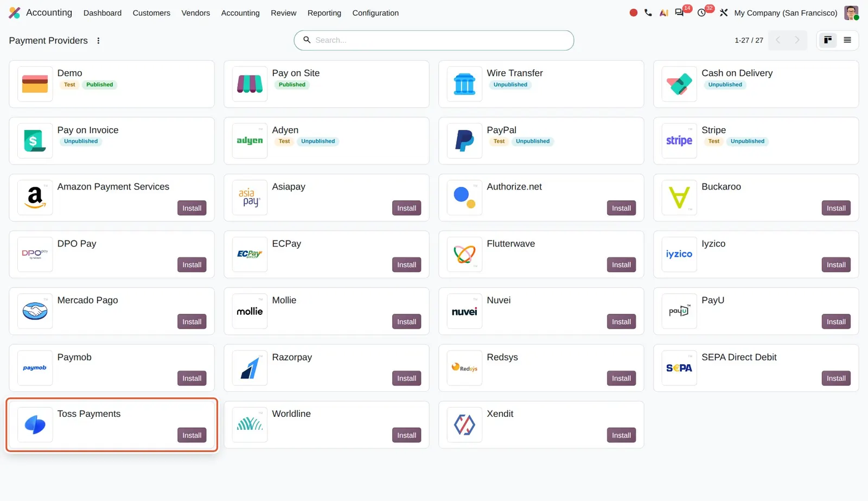Install the Asiapay provider
868x501 pixels.
click(x=407, y=208)
